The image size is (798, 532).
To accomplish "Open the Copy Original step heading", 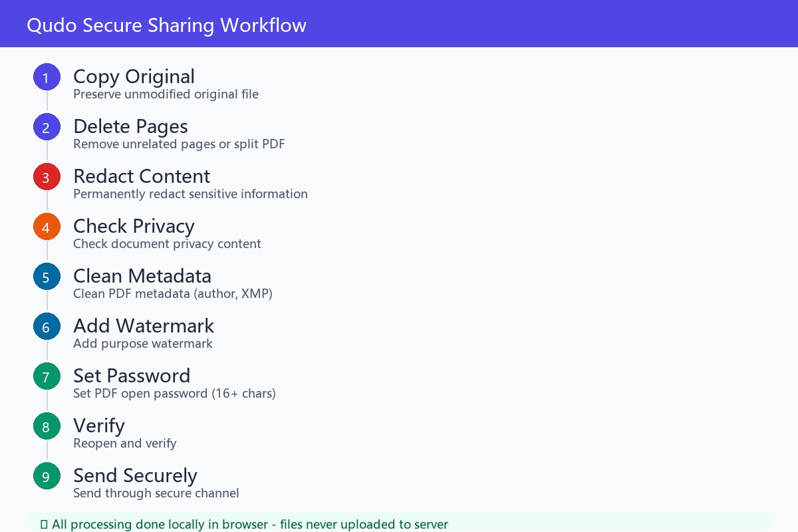I will (134, 76).
